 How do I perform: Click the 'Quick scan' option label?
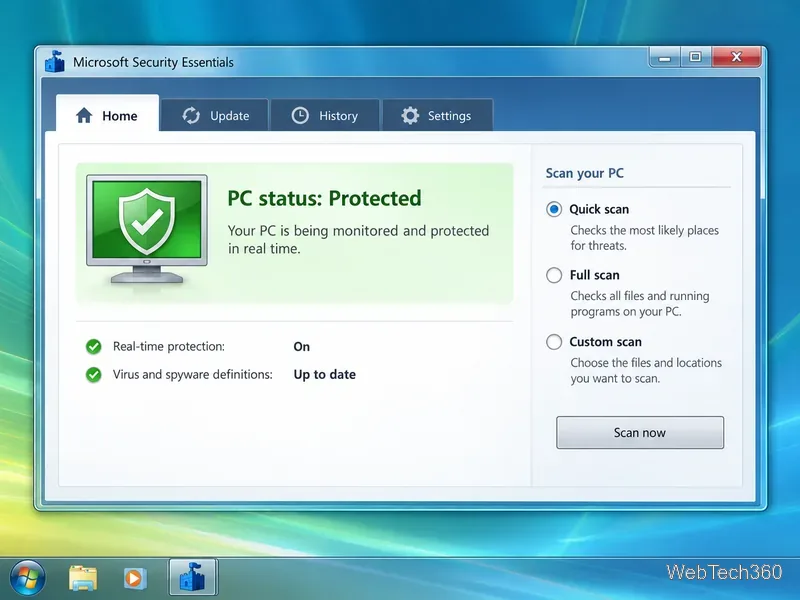click(599, 209)
